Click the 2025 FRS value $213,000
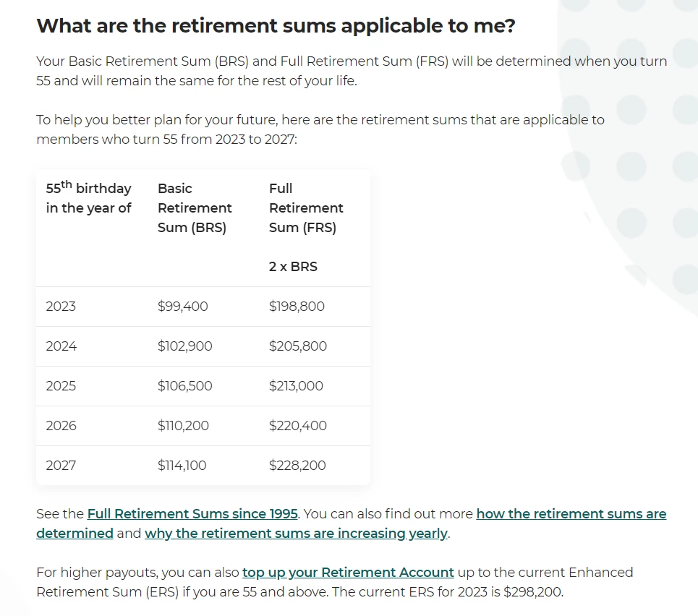The image size is (698, 616). tap(296, 385)
